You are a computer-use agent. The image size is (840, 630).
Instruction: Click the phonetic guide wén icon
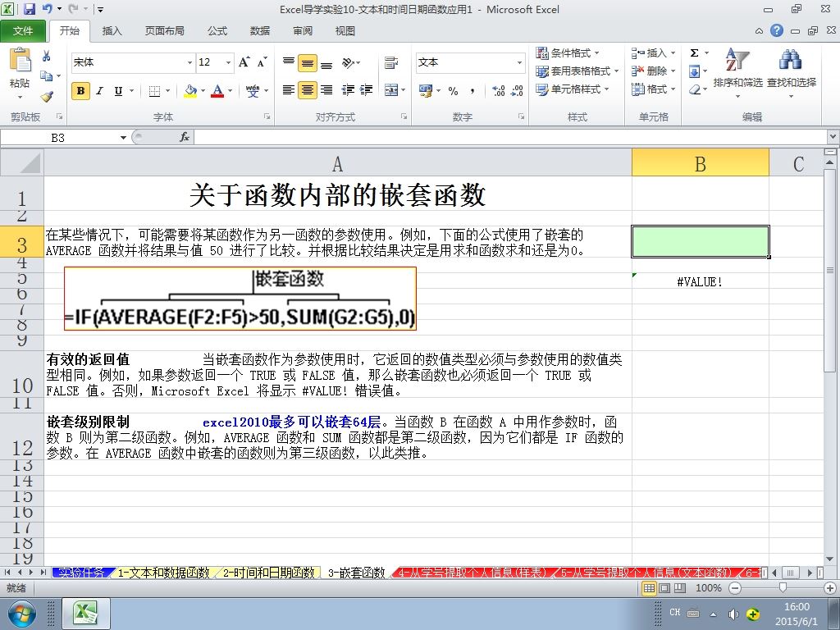coord(253,91)
